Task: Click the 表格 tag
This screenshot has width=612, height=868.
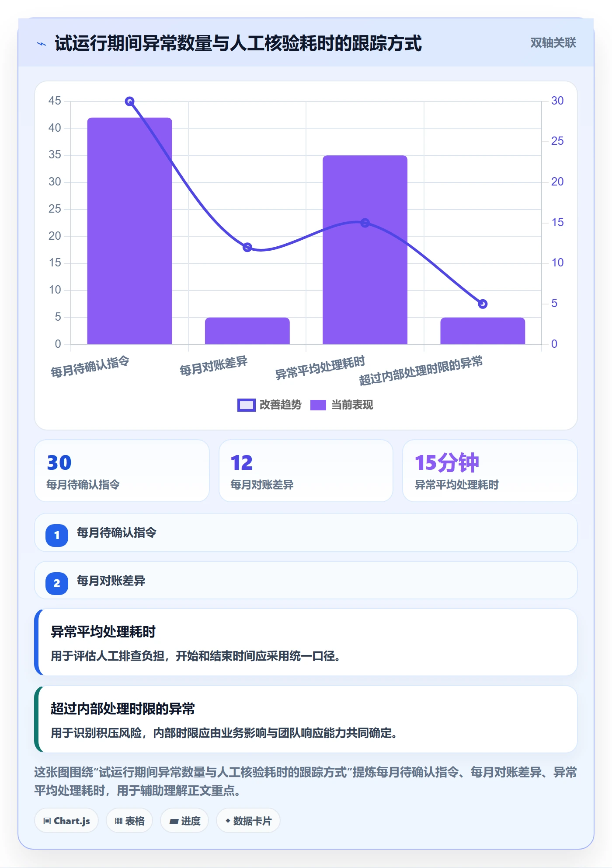Action: [129, 821]
